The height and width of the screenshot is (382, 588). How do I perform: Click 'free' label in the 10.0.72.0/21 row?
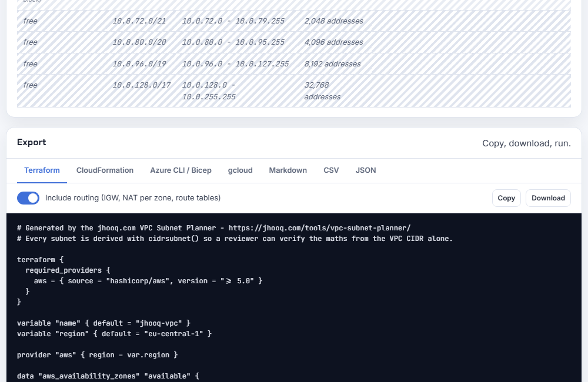pos(31,21)
